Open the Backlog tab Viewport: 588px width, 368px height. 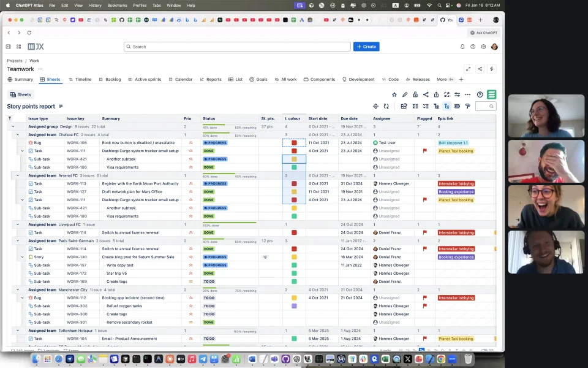click(x=110, y=80)
